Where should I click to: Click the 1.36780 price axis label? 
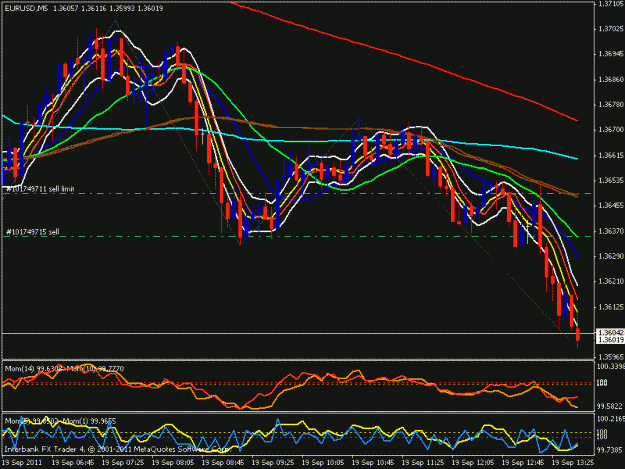(611, 104)
